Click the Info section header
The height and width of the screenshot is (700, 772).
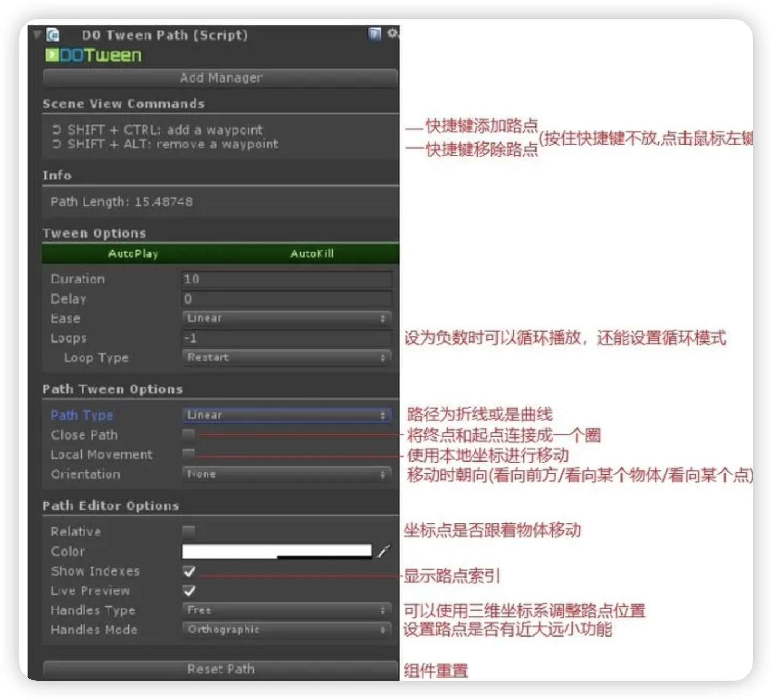tap(57, 175)
